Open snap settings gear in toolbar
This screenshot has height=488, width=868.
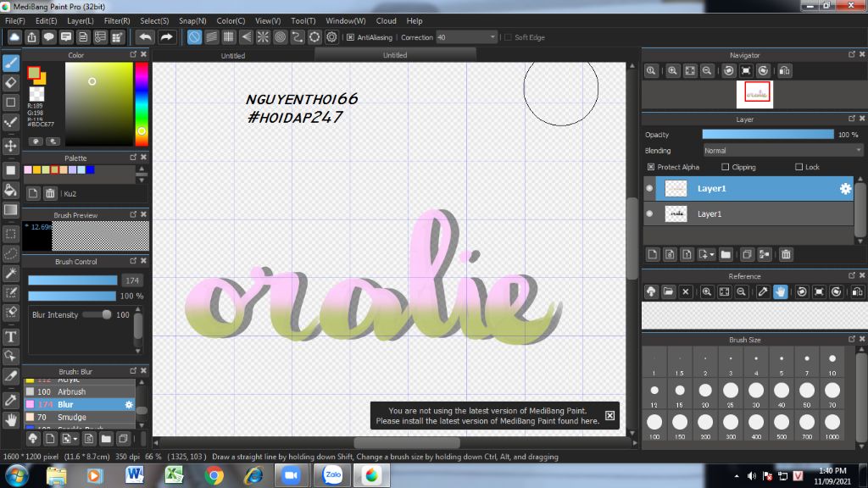pos(331,37)
